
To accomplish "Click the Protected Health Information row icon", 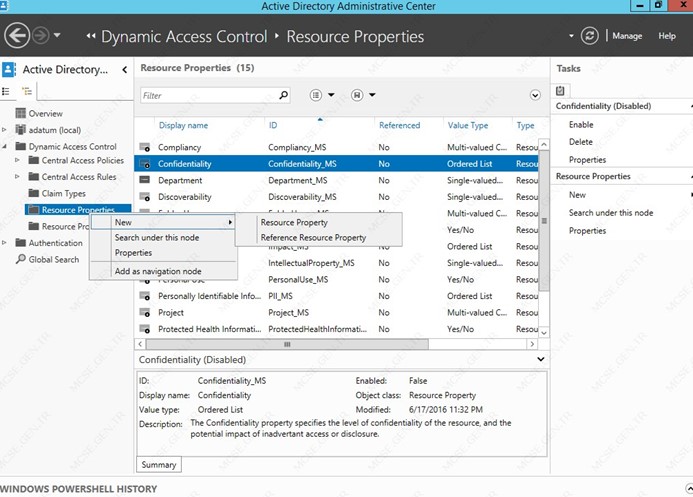I will [x=145, y=329].
